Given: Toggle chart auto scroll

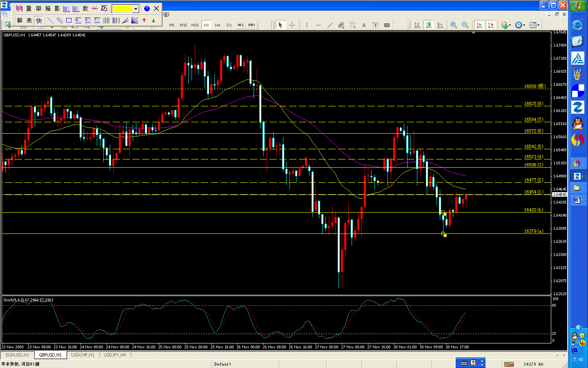Looking at the screenshot, I should point(479,25).
